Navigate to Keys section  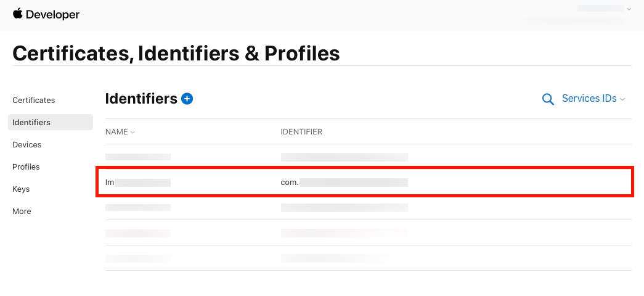click(x=21, y=189)
